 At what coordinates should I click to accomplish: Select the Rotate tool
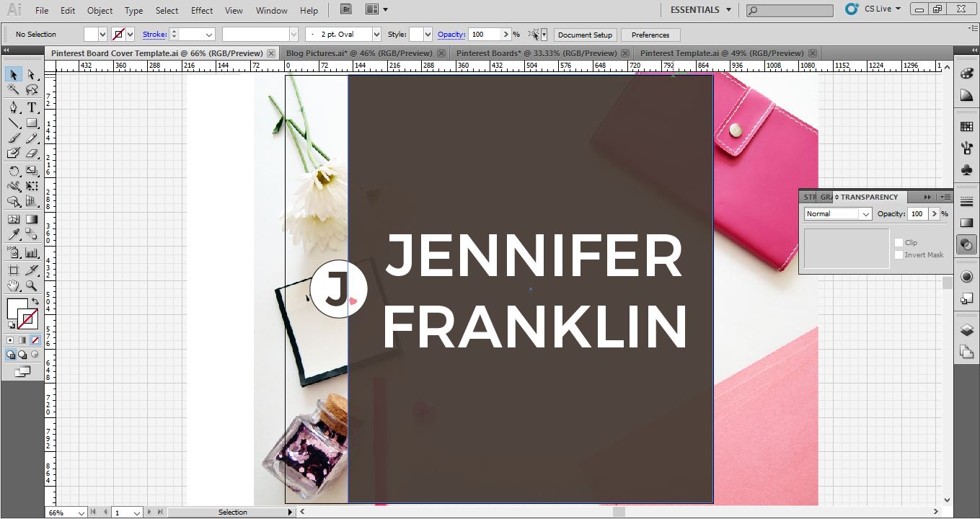pyautogui.click(x=14, y=171)
